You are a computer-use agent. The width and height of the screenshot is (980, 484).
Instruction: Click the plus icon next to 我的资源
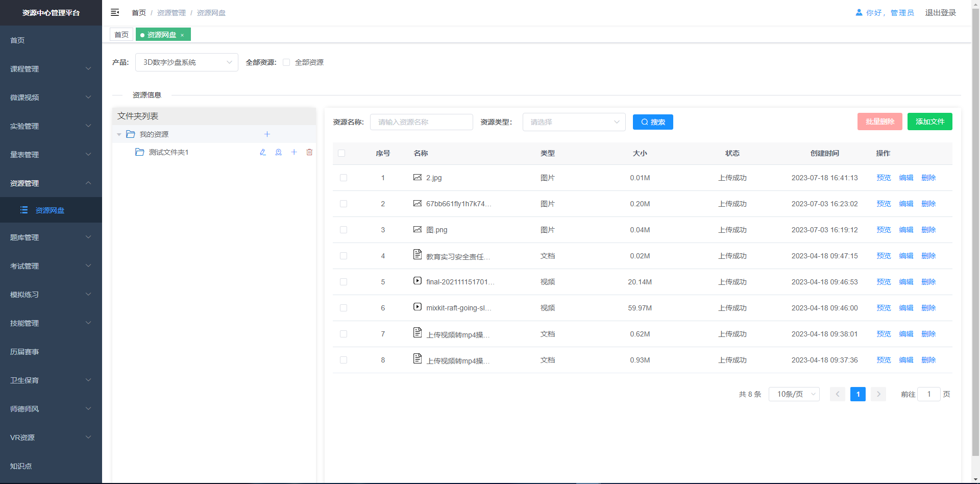point(267,134)
